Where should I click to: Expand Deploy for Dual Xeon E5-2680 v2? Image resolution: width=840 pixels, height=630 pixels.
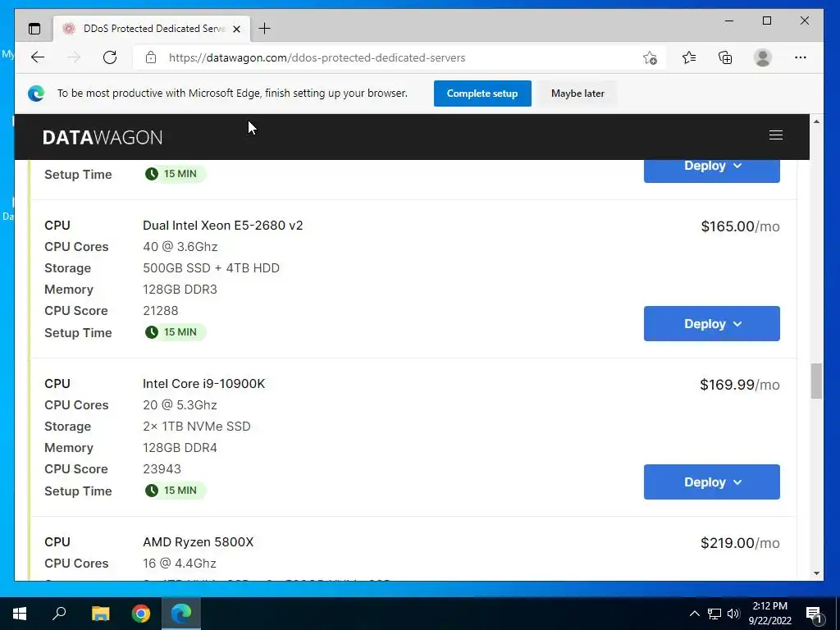711,323
